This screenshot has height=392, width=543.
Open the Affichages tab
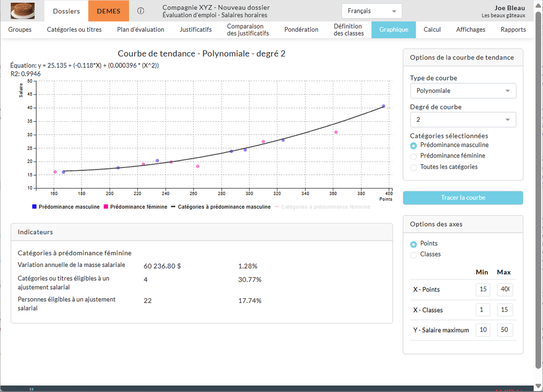[471, 30]
